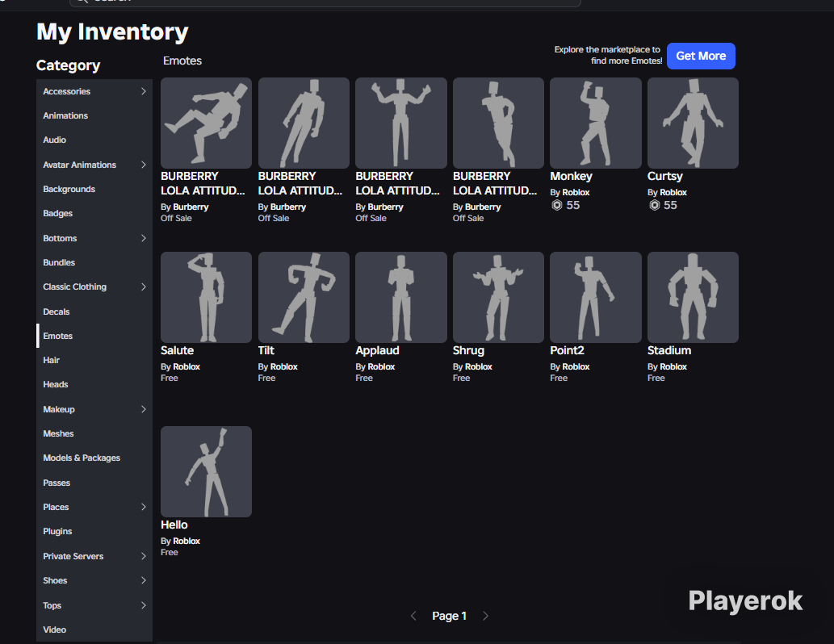Image resolution: width=834 pixels, height=644 pixels.
Task: Open the Salute emote title link
Action: [177, 350]
